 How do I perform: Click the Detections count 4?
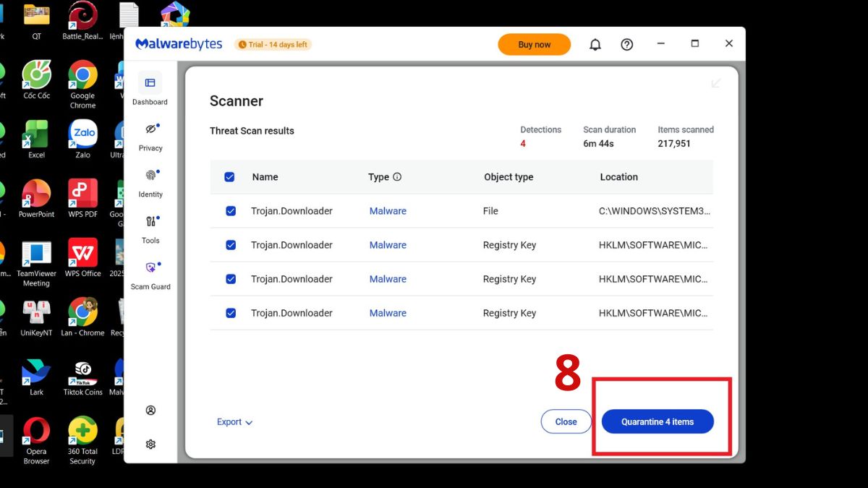(523, 144)
